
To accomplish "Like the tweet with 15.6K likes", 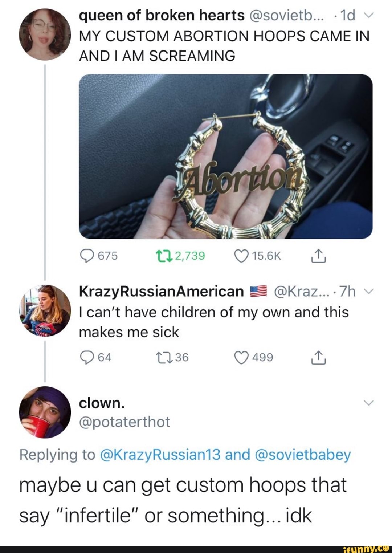I will click(x=241, y=256).
